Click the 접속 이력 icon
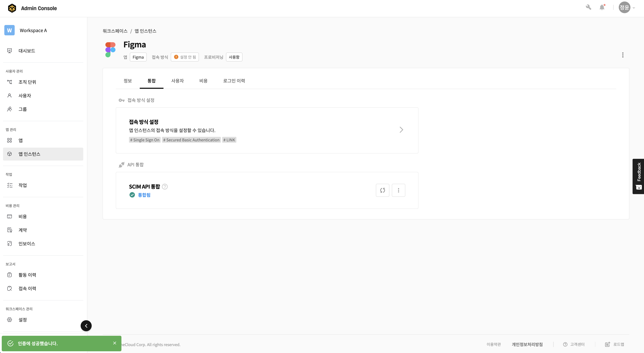 tap(9, 288)
